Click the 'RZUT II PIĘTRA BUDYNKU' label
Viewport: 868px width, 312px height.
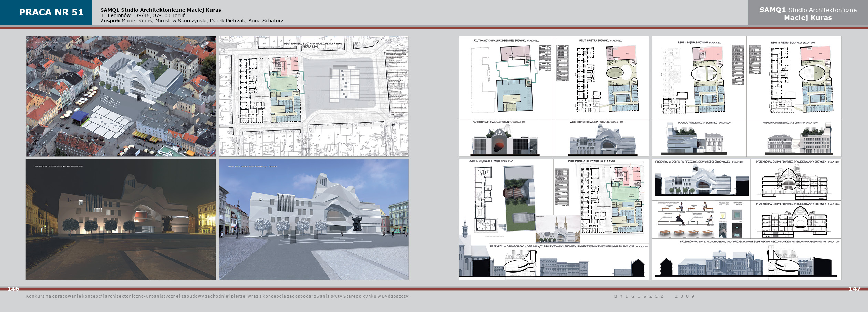(x=699, y=43)
